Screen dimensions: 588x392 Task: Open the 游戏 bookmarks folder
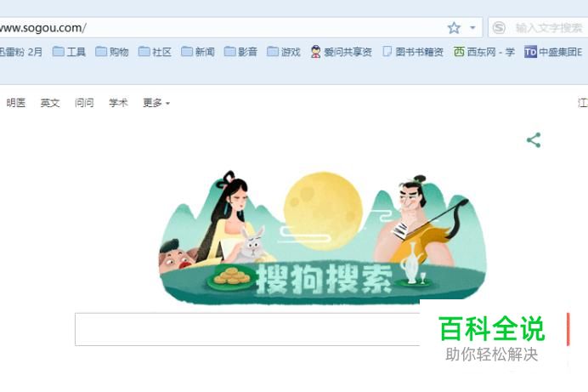(284, 52)
